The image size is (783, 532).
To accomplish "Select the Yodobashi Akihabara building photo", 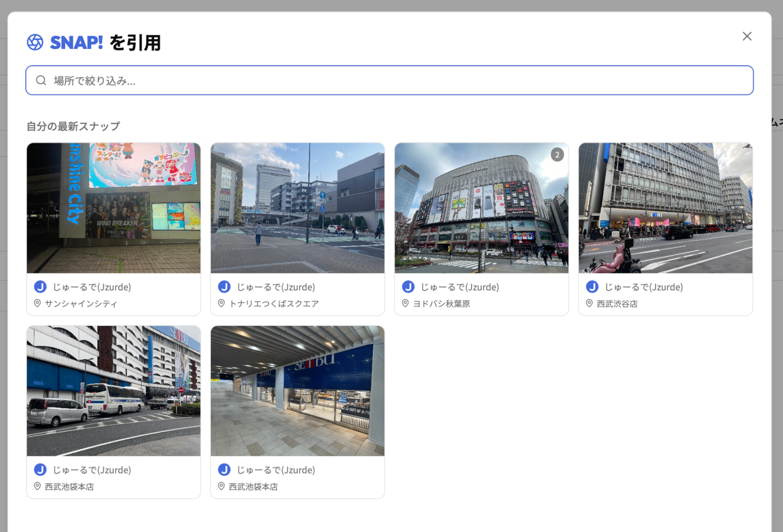I will 481,208.
